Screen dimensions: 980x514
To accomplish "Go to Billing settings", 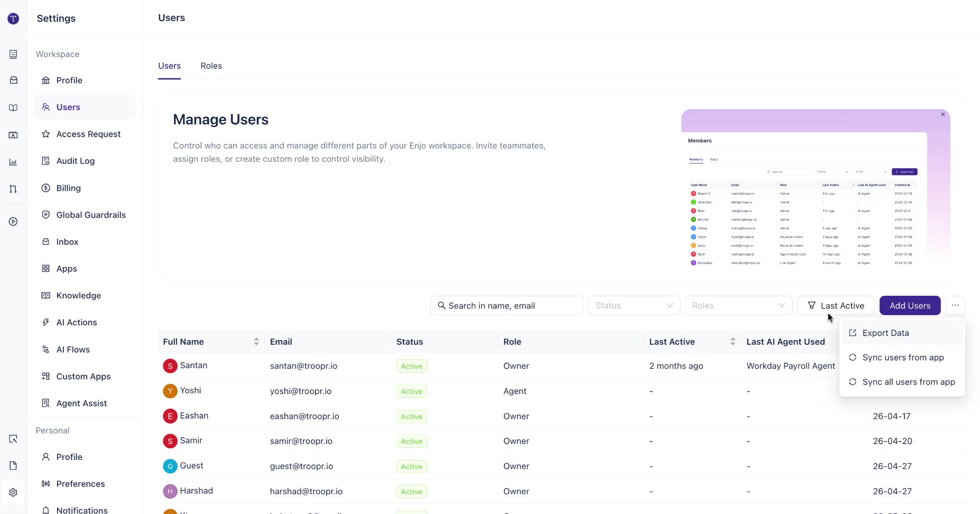I will pos(85,188).
